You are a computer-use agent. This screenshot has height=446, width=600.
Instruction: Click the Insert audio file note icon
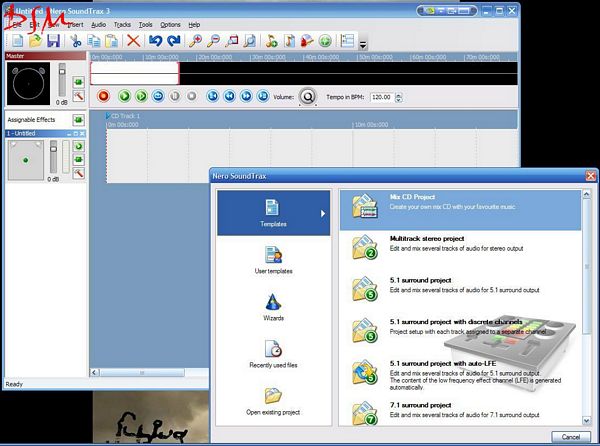(271, 41)
